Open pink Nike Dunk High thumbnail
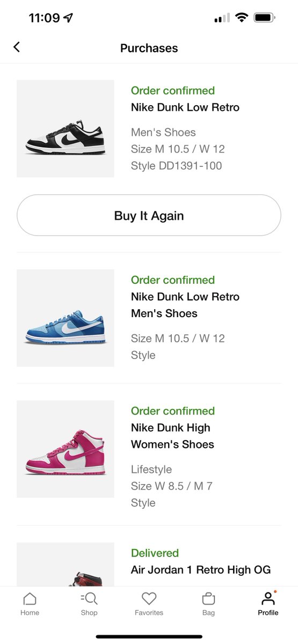 point(66,449)
